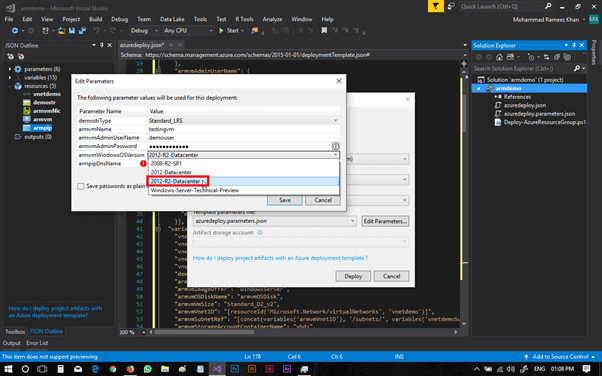Click Add Resource icon in JSON Outline
This screenshot has height=376, width=602.
(10, 56)
